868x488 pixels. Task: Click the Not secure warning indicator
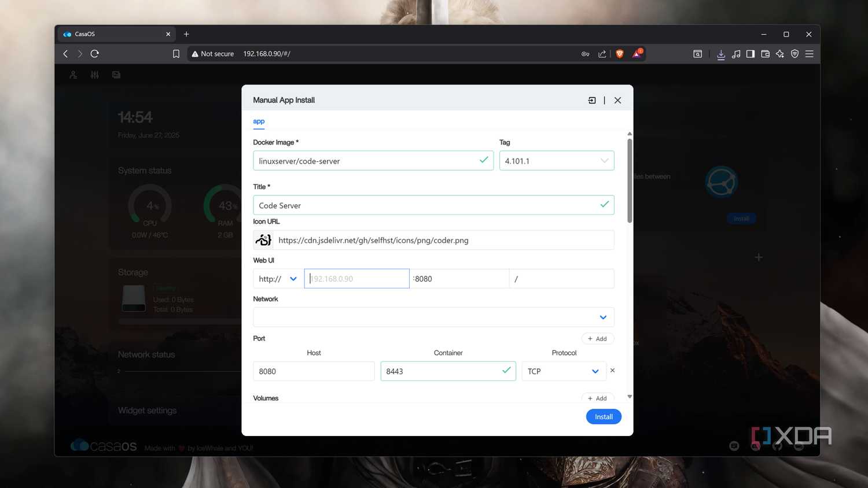212,54
